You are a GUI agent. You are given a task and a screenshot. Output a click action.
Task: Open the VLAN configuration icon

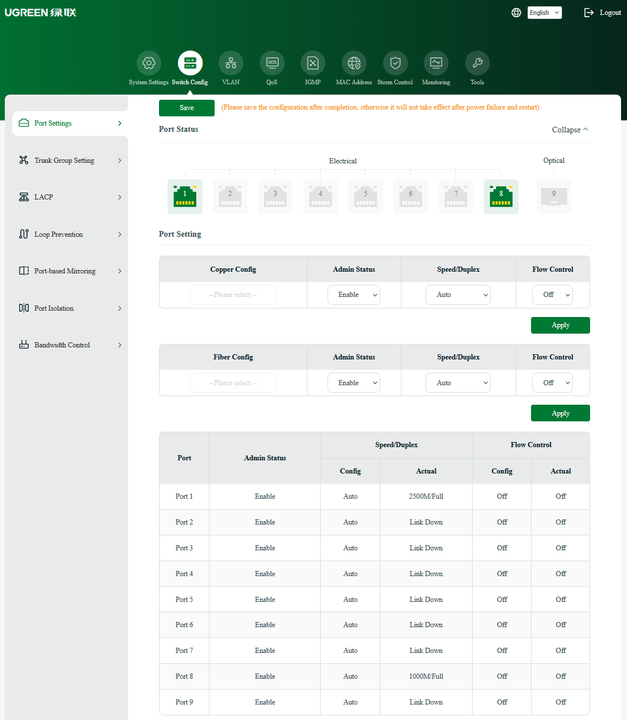pyautogui.click(x=231, y=63)
